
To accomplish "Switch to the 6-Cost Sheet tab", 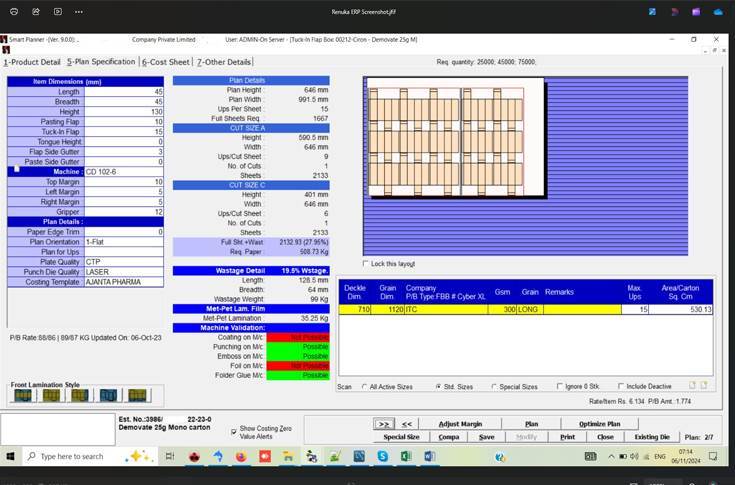I will pyautogui.click(x=165, y=62).
